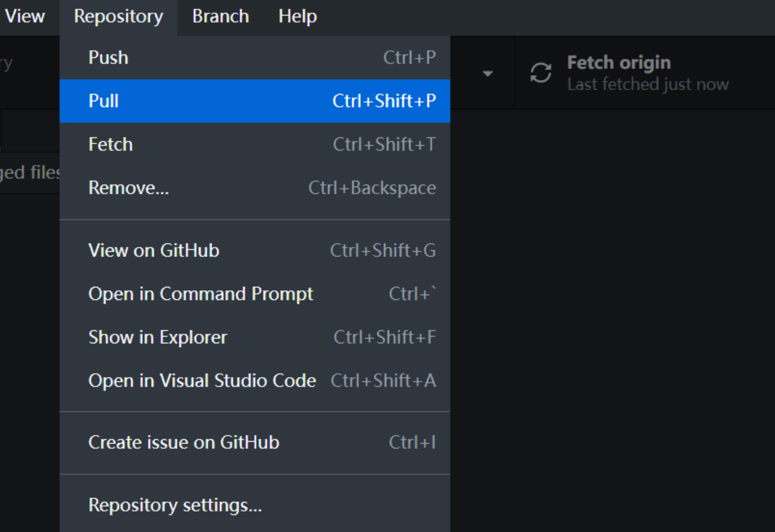Open the Branch menu
This screenshot has height=532, width=775.
pyautogui.click(x=220, y=16)
